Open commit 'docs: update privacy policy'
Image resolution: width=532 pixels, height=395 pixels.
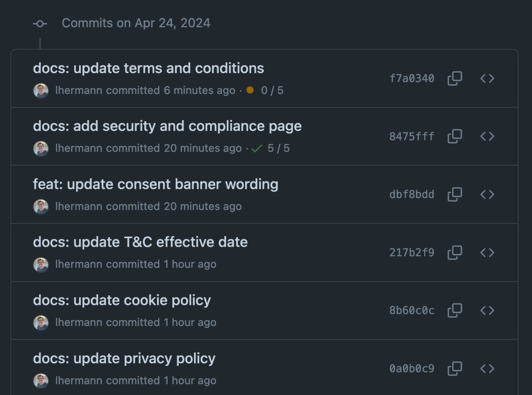tap(124, 359)
